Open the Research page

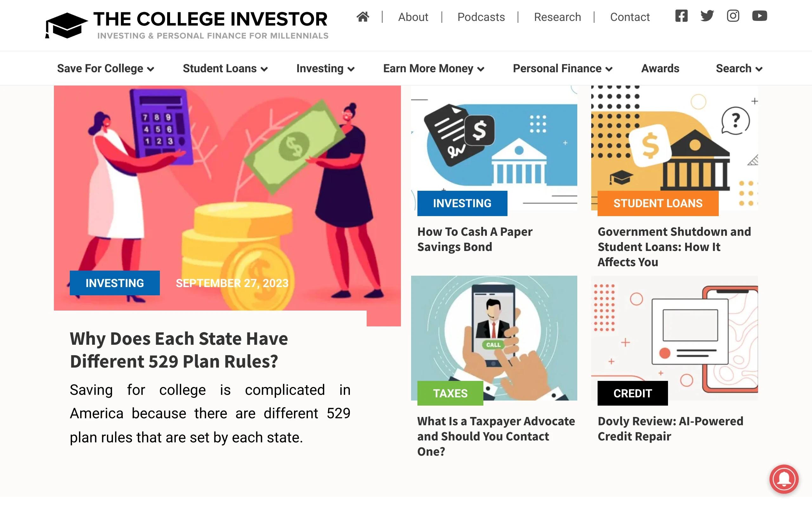[x=557, y=17]
